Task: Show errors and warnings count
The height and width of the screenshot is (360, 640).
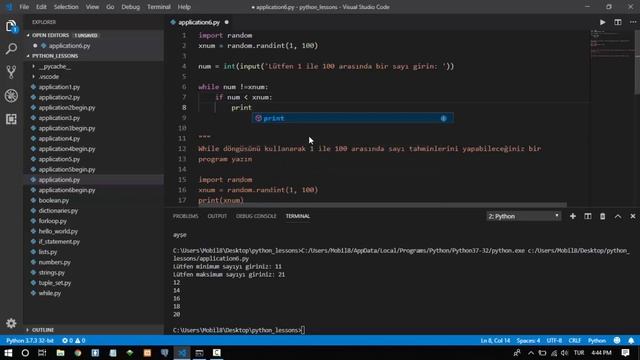Action: pos(73,340)
